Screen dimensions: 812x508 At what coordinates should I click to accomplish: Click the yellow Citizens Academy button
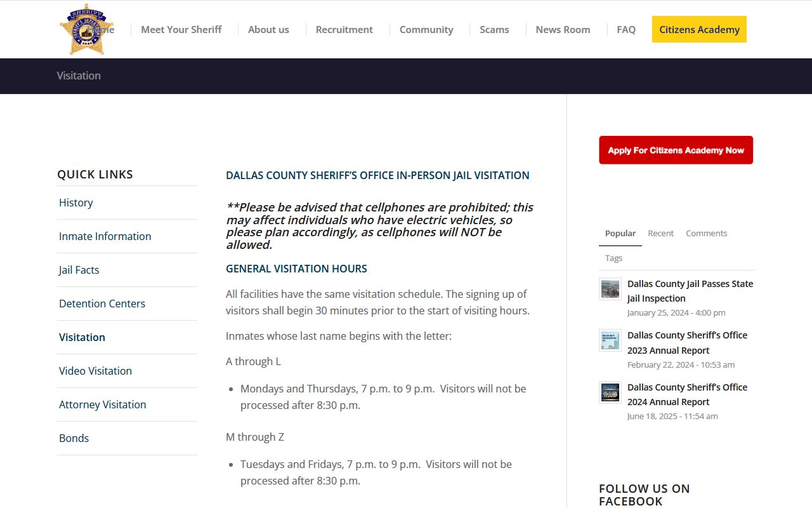coord(699,29)
